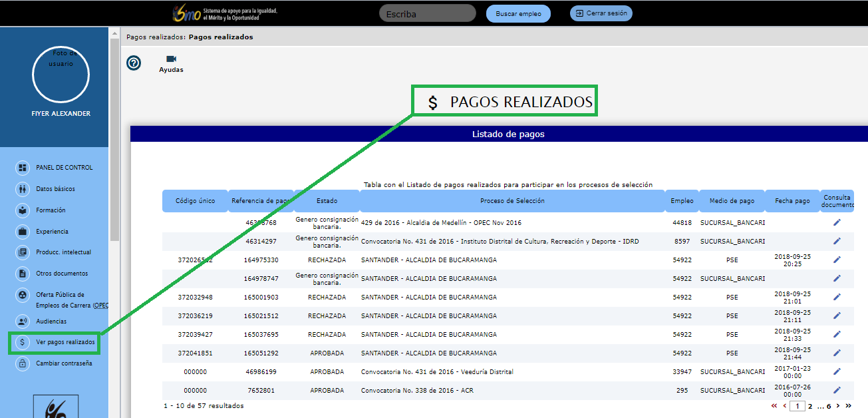Click the Buscar empleo button

(518, 14)
